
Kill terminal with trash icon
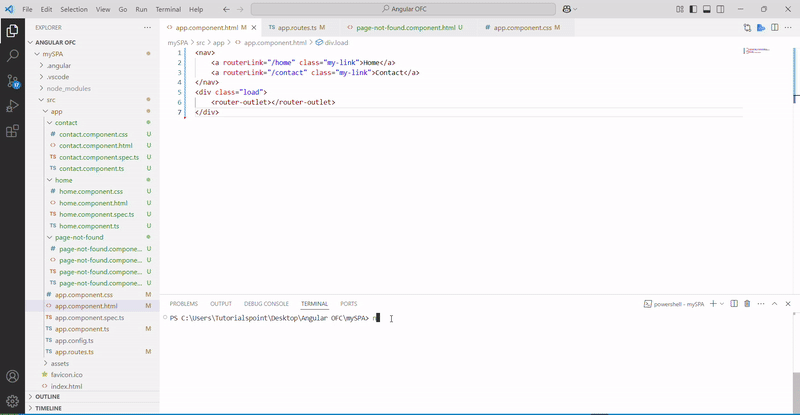tap(747, 304)
